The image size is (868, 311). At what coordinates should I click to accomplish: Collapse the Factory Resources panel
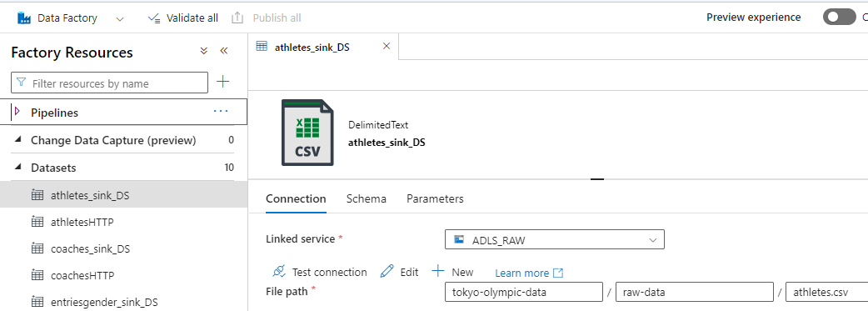point(223,51)
